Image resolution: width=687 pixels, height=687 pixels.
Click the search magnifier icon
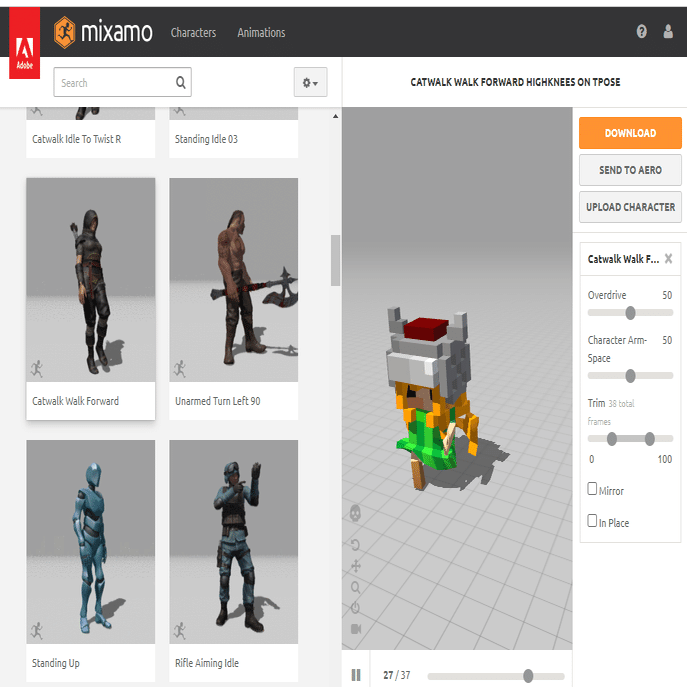tap(181, 82)
